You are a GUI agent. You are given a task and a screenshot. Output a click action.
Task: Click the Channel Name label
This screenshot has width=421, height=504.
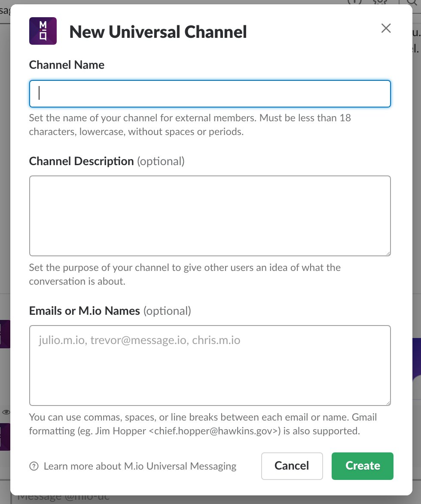(x=67, y=65)
